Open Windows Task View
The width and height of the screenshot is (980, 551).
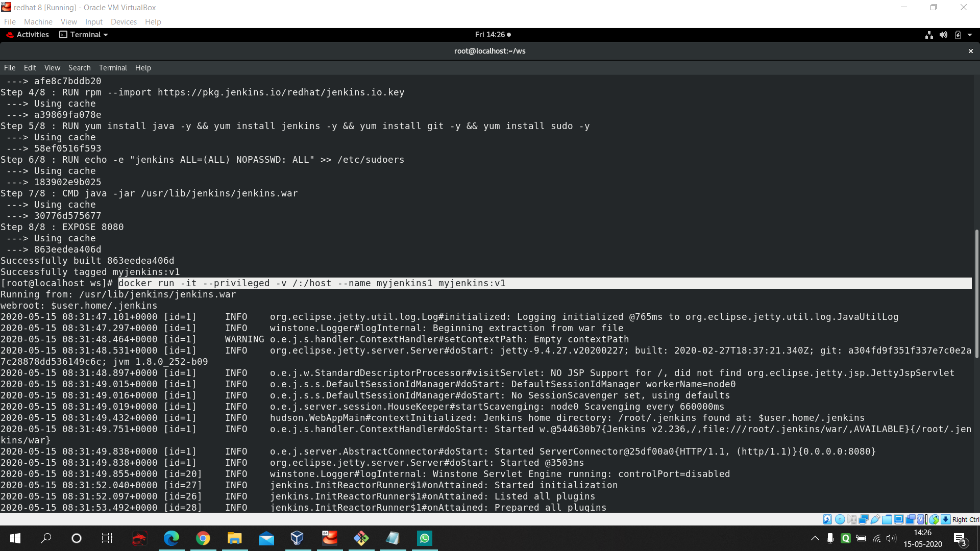[x=107, y=538]
